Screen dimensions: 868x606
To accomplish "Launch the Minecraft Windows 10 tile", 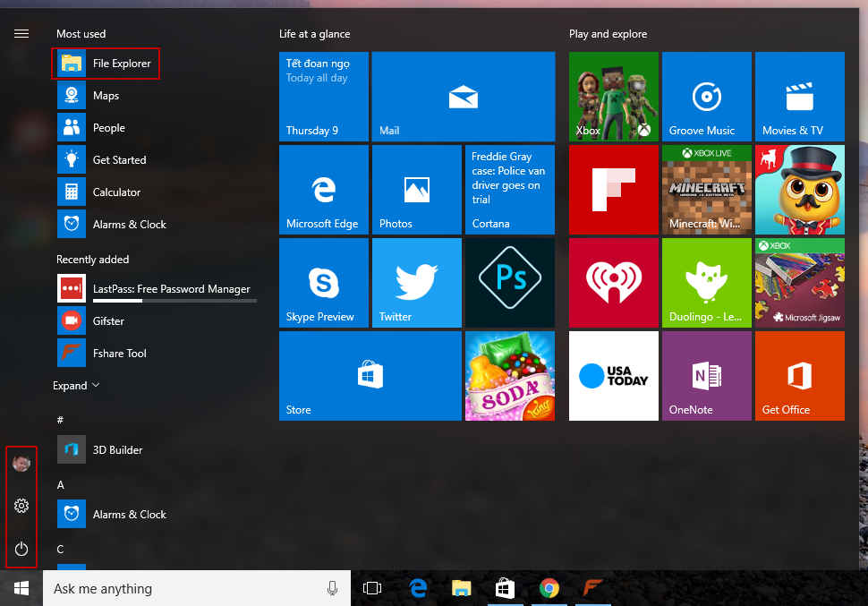I will click(707, 190).
